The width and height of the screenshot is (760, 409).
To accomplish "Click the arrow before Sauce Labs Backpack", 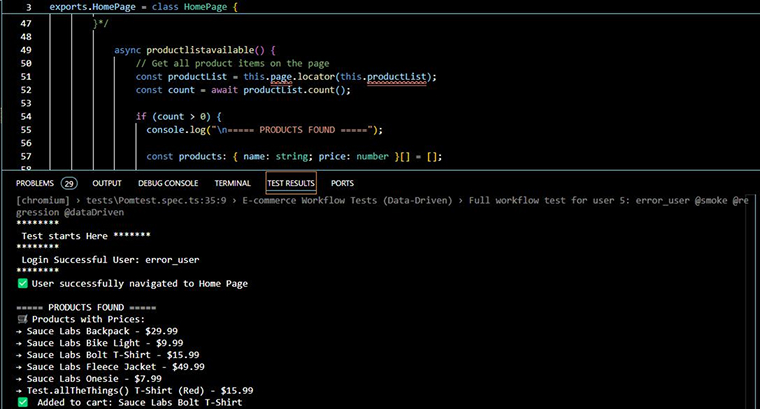I will click(20, 331).
